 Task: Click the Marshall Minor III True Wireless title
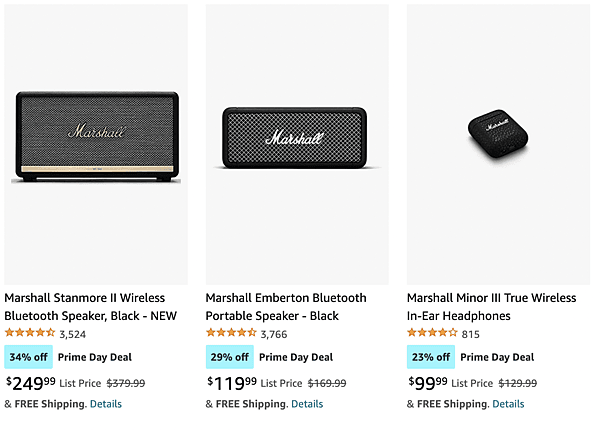pyautogui.click(x=491, y=307)
